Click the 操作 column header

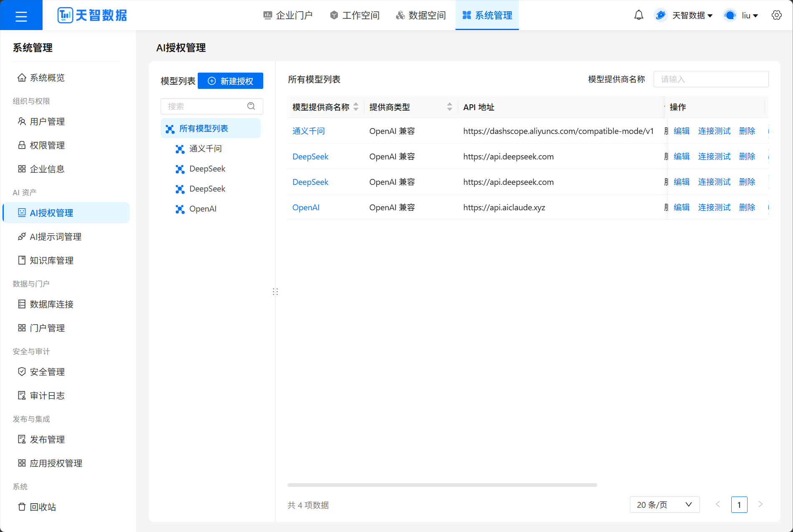click(x=677, y=107)
